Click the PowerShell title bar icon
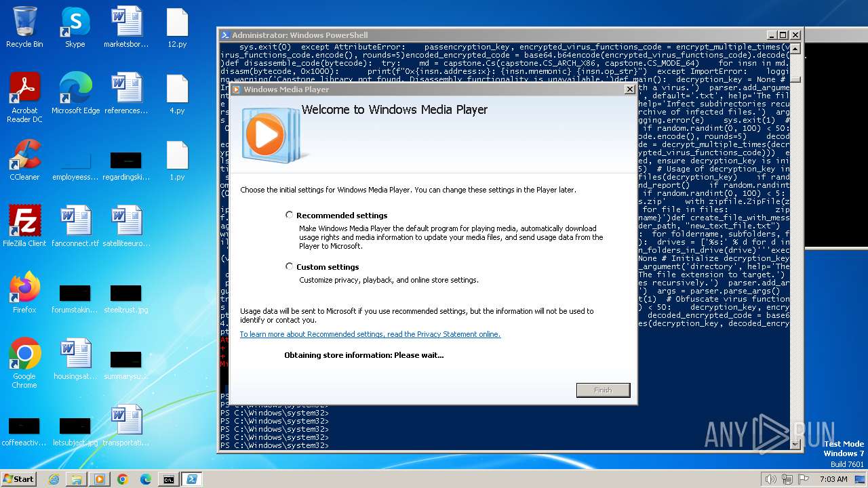The height and width of the screenshot is (488, 868). pyautogui.click(x=225, y=35)
